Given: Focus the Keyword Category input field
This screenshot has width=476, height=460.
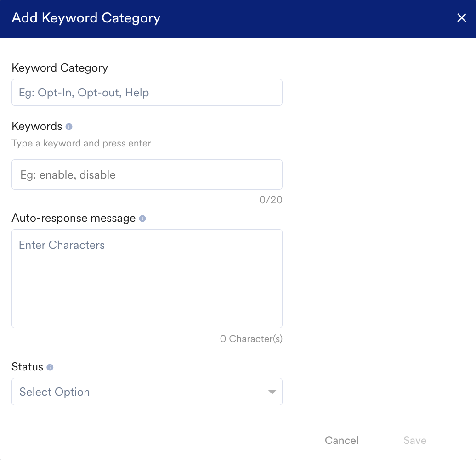Looking at the screenshot, I should tap(147, 92).
